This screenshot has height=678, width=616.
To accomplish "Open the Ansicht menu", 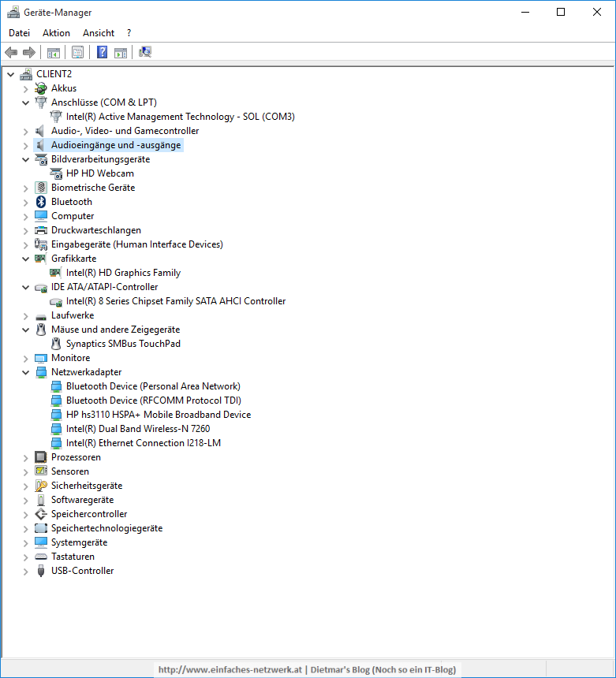I will click(x=99, y=33).
